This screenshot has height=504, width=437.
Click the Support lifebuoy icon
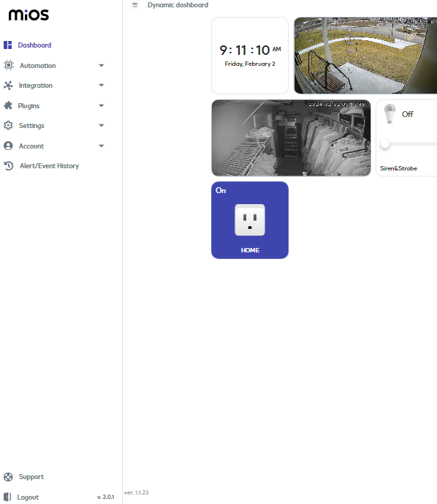(x=8, y=477)
